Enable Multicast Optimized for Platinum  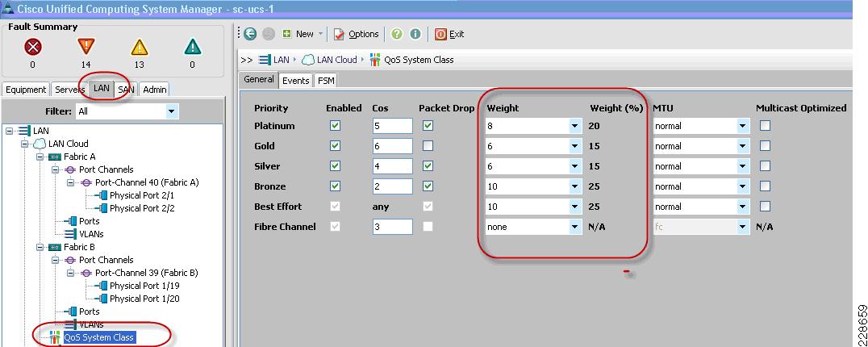coord(765,126)
